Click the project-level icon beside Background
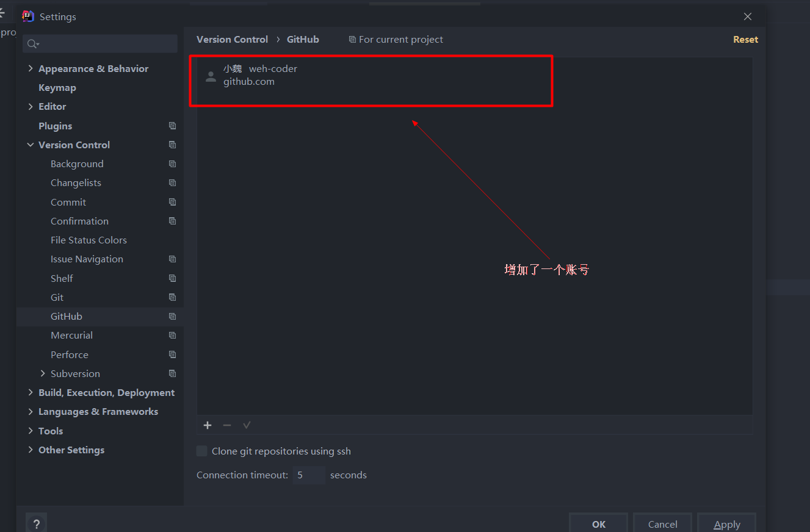The height and width of the screenshot is (532, 810). point(172,164)
